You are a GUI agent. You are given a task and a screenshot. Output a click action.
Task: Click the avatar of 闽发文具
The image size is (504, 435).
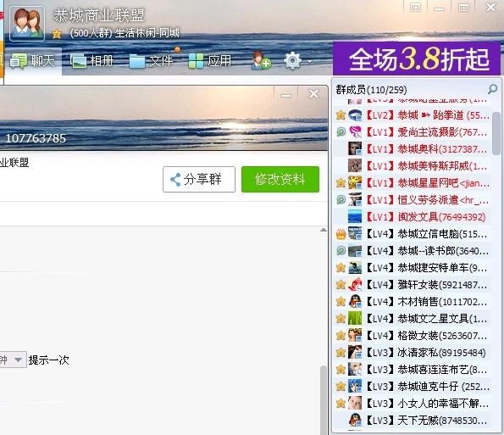355,217
